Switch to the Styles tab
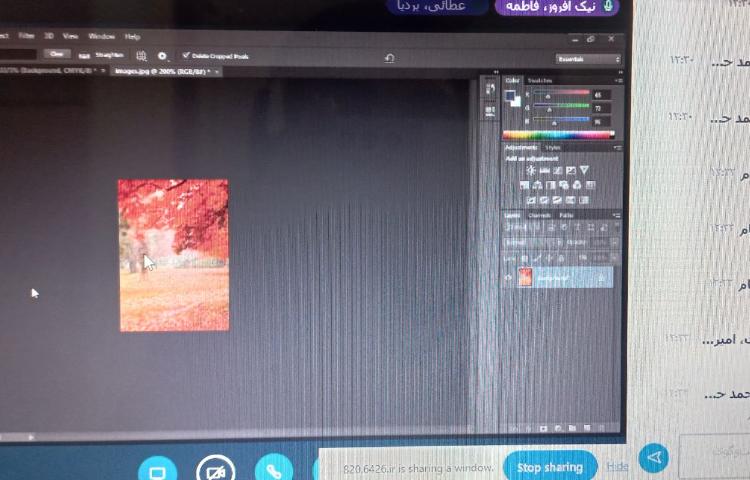Image resolution: width=750 pixels, height=480 pixels. click(553, 148)
